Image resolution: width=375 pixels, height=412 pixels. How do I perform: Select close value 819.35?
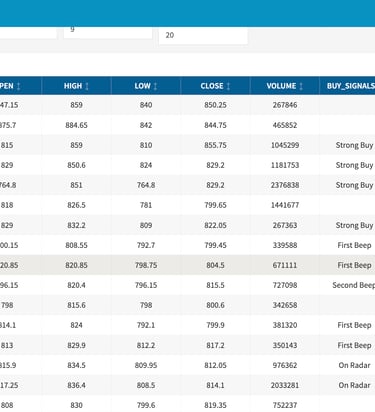coord(215,405)
